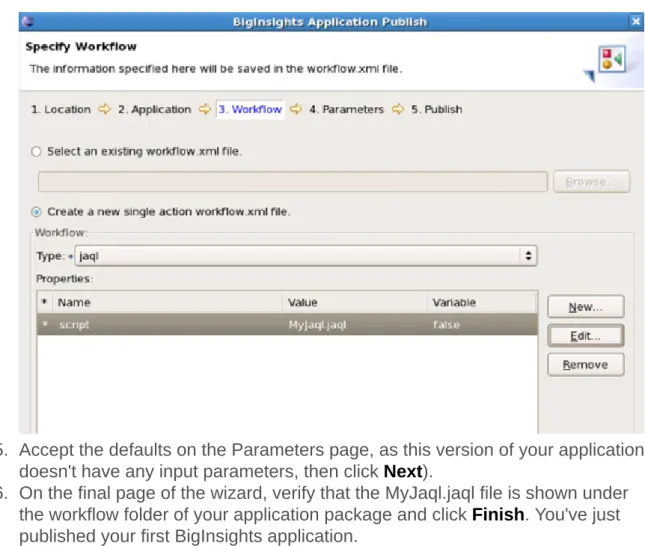Close the BigInsights Application Publish dialog
The image size is (645, 546).
click(x=636, y=21)
